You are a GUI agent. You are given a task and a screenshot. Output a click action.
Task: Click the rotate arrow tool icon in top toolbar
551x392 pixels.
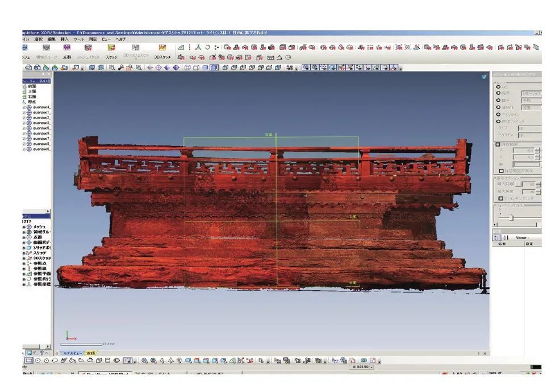pyautogui.click(x=207, y=48)
